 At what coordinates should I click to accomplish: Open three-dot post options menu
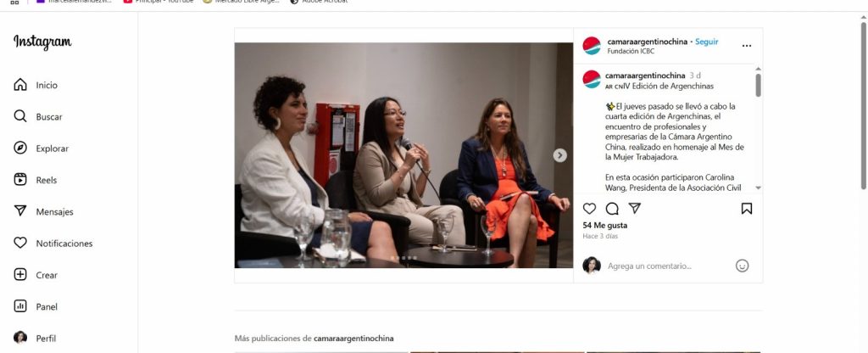point(747,46)
